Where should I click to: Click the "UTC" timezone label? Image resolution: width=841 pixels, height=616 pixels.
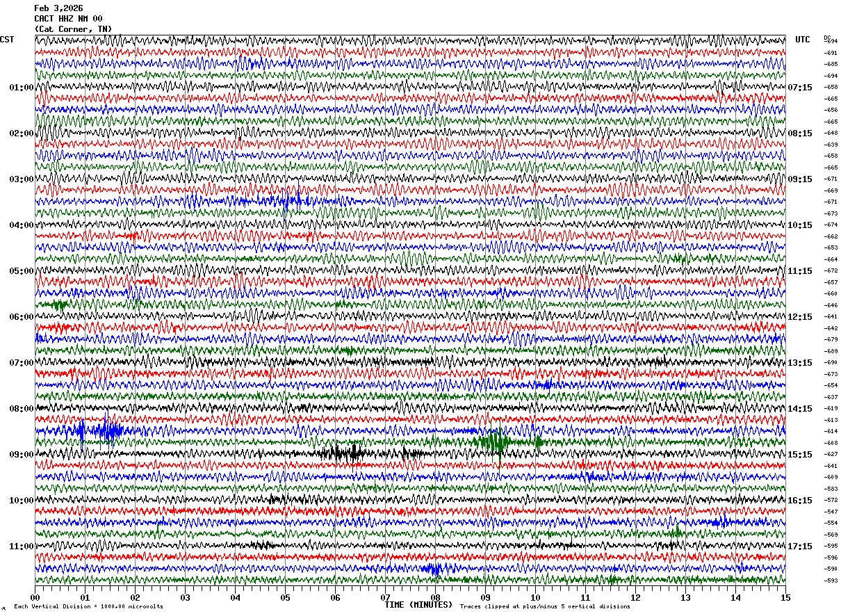click(x=803, y=40)
